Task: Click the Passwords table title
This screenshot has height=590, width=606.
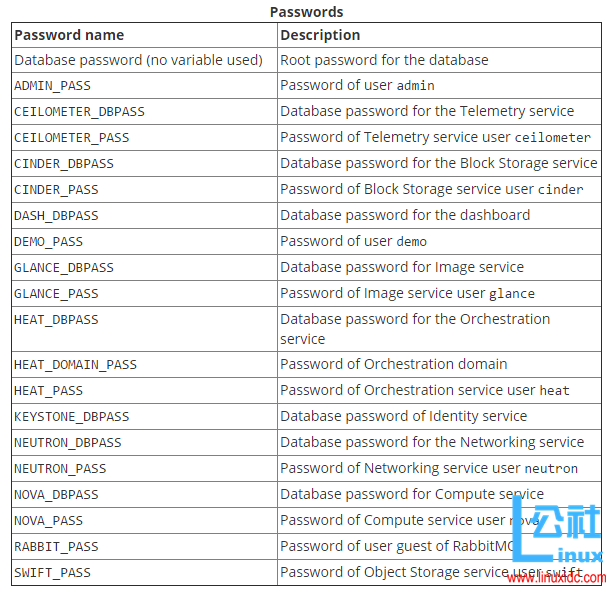Action: (x=306, y=12)
